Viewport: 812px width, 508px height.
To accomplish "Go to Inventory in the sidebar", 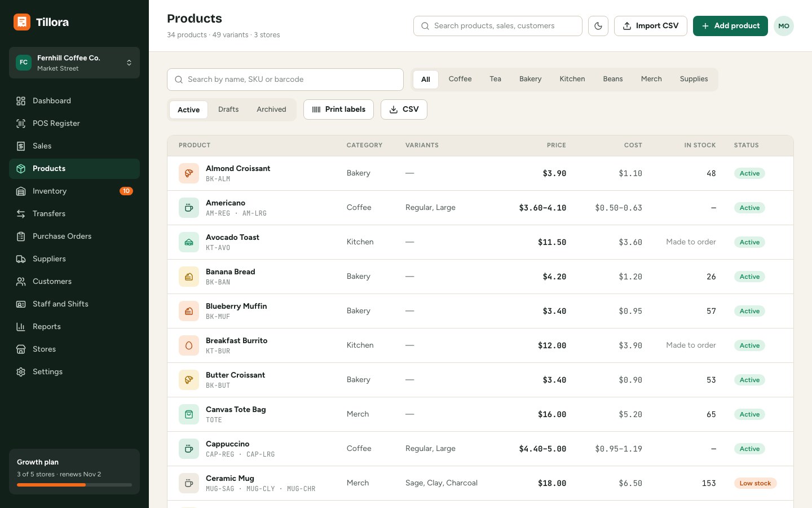I will [x=74, y=191].
